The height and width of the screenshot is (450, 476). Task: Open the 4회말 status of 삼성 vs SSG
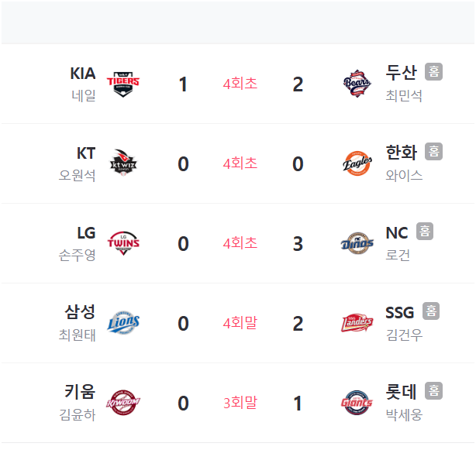240,323
